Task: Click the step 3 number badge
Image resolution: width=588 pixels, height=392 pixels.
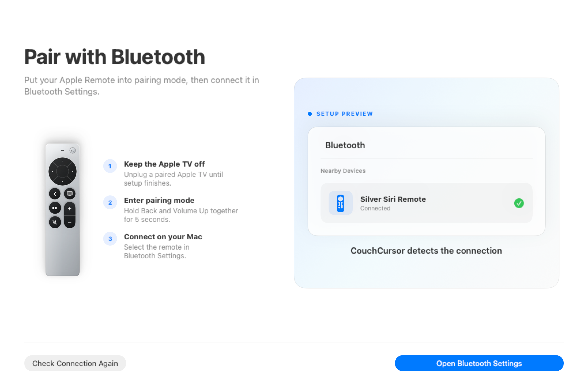Action: pyautogui.click(x=110, y=239)
